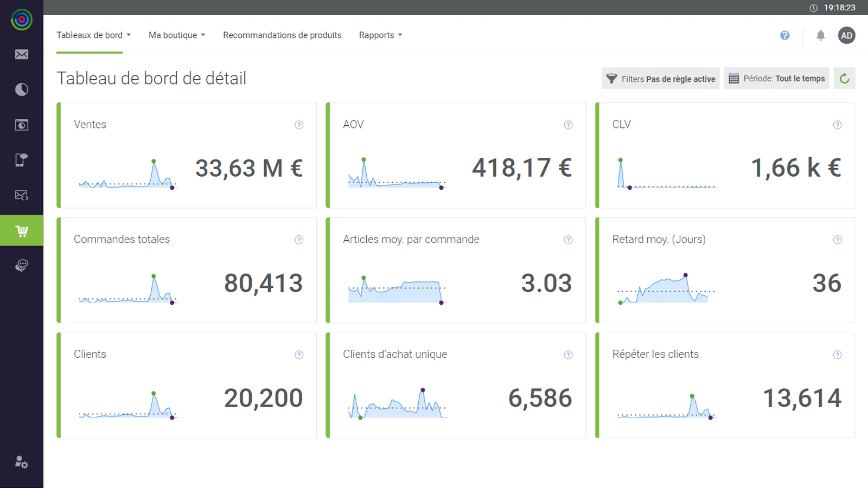Open the notifications bell
Viewport: 868px width, 488px height.
(x=821, y=35)
